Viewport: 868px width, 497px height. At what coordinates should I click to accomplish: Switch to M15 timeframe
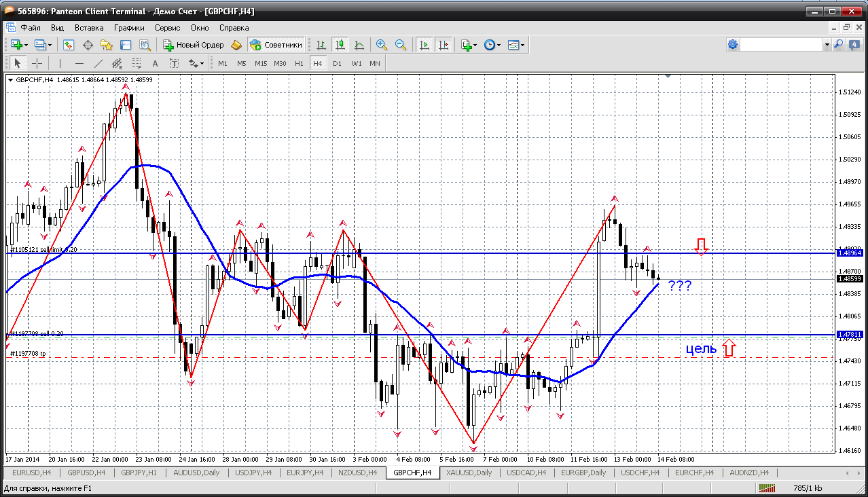[261, 63]
